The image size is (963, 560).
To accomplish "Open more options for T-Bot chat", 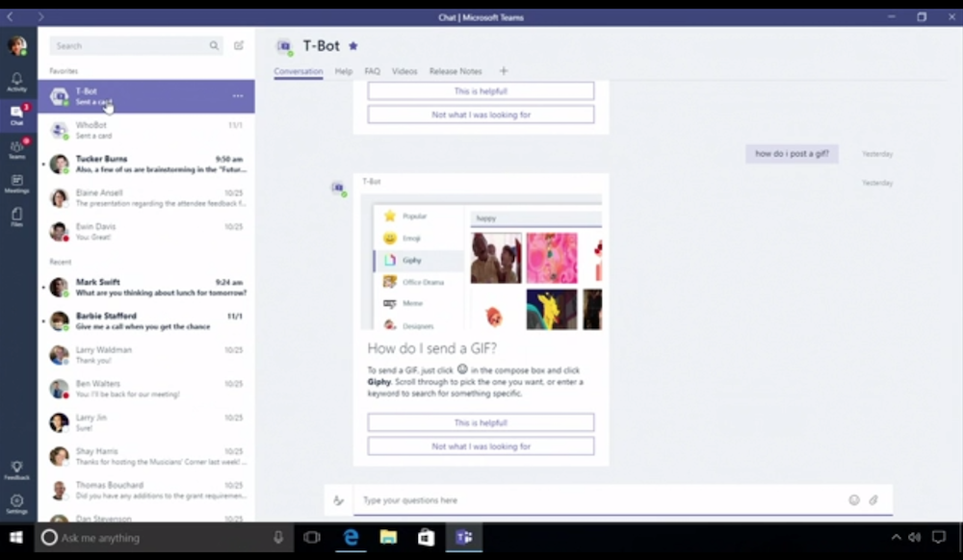I will pyautogui.click(x=238, y=96).
